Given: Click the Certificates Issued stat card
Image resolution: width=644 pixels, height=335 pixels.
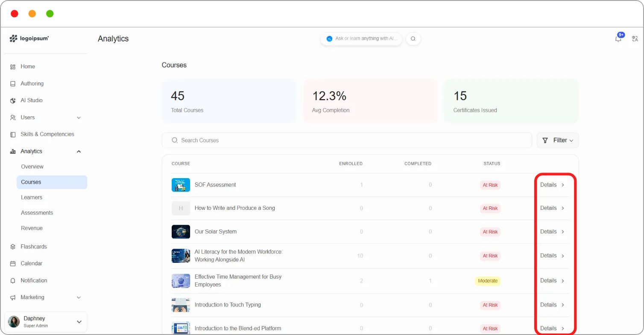Looking at the screenshot, I should [512, 101].
